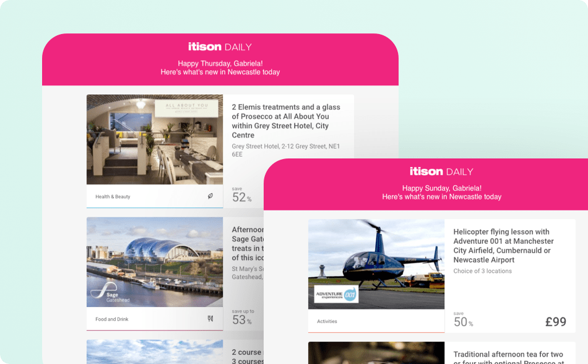
Task: Click the Grey Street Hotel address text
Action: (286, 150)
